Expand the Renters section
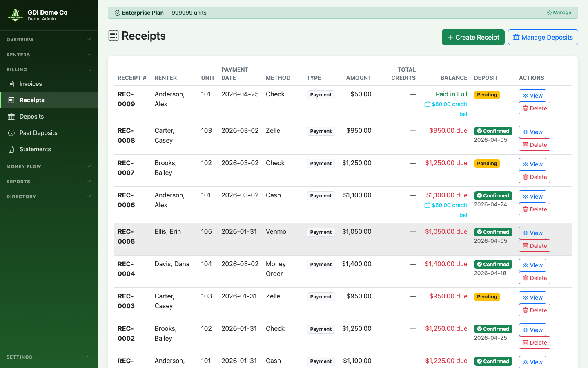Screen dimensions: 588x368 tap(49, 55)
